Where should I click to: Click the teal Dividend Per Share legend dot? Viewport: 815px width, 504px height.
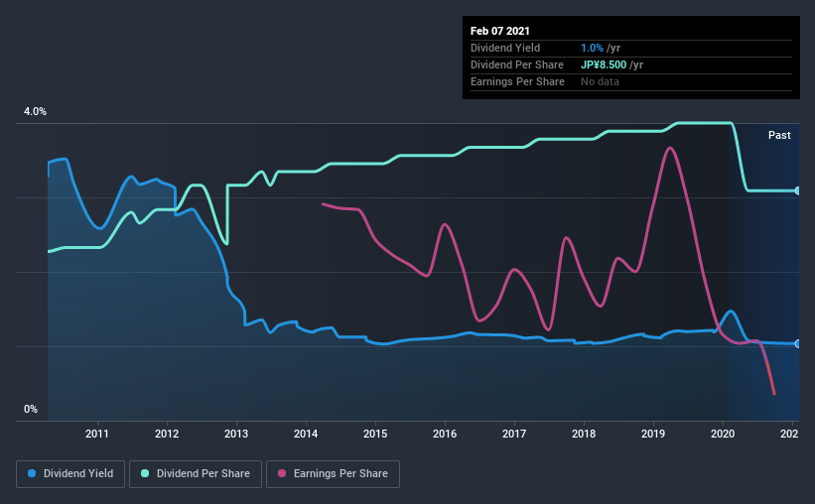[145, 473]
